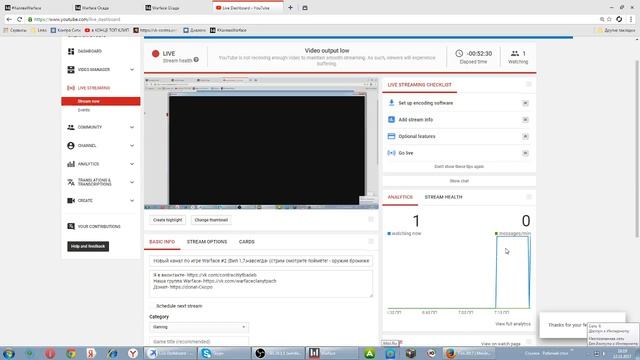The image size is (640, 360).
Task: Open Chrome taskbar icon
Action: click(71, 353)
